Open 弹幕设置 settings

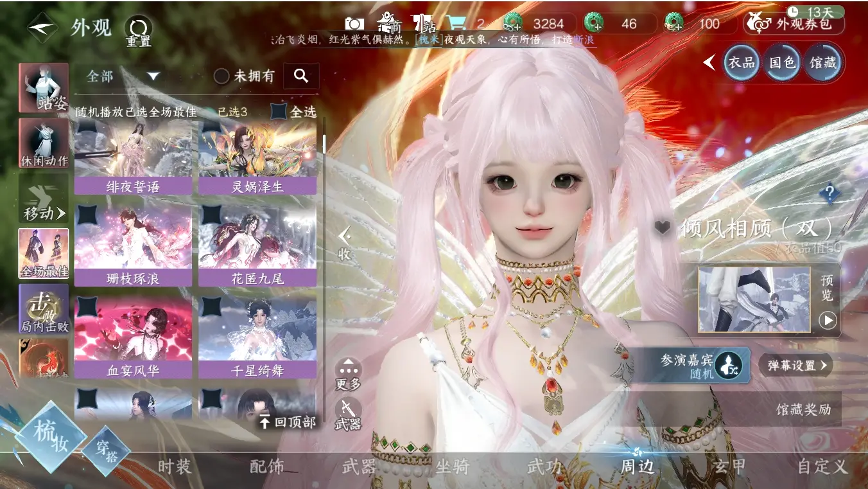click(796, 366)
